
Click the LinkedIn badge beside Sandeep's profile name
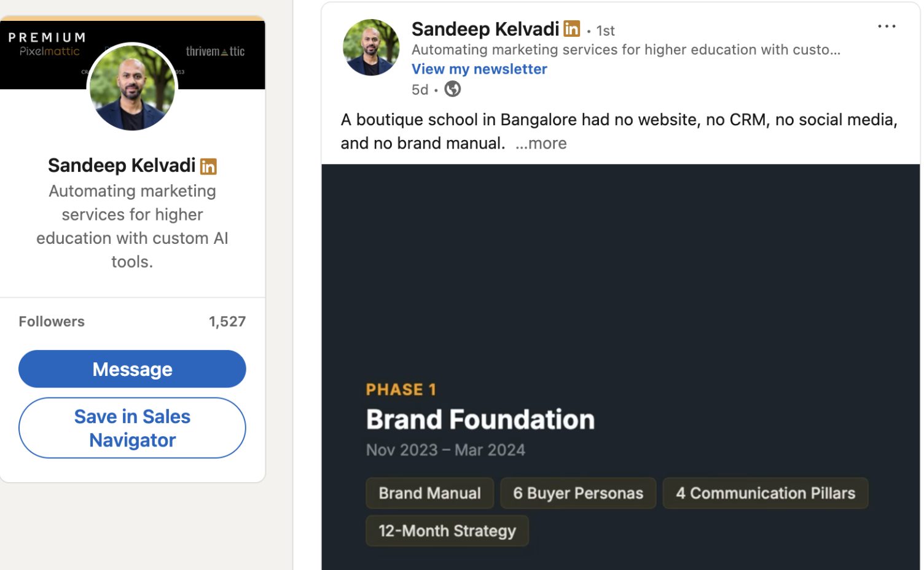click(x=208, y=165)
